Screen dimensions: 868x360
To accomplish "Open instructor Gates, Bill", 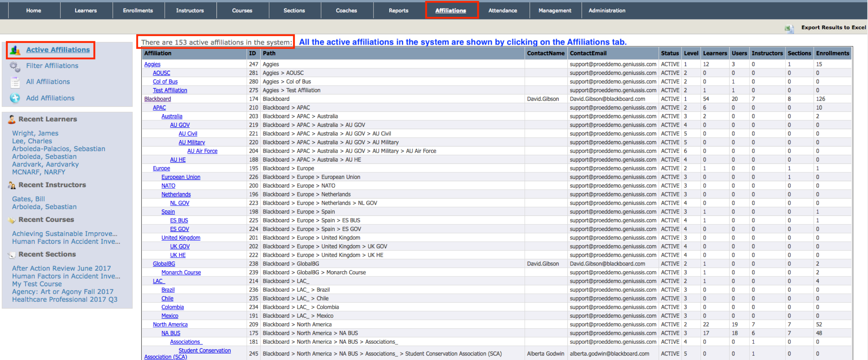I will tap(28, 199).
